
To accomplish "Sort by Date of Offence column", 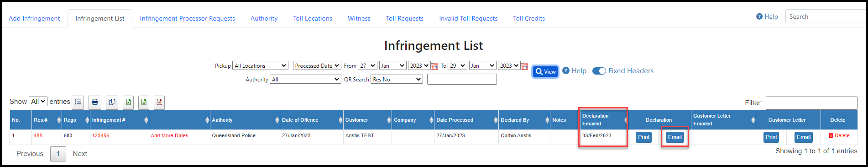I will point(311,120).
